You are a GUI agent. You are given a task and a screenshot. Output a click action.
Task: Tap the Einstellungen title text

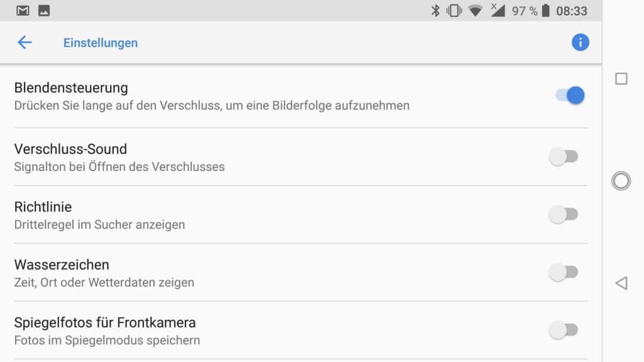pos(101,43)
